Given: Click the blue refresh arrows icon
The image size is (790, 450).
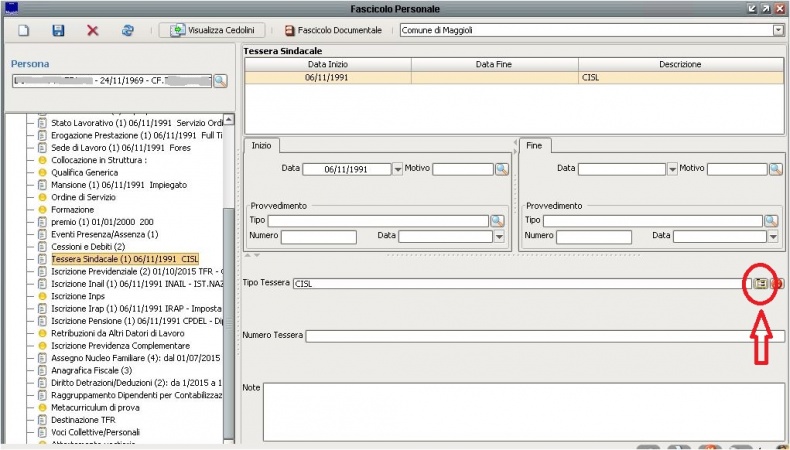Looking at the screenshot, I should pos(127,31).
